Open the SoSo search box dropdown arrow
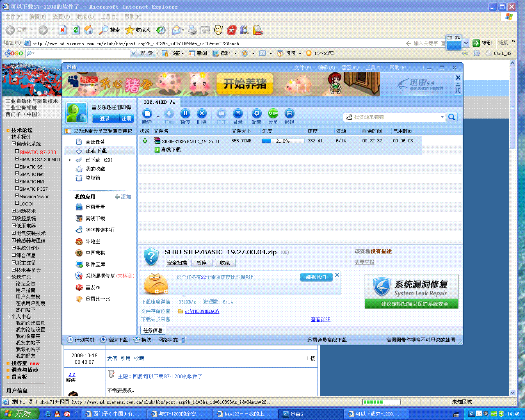Viewport: 525px width, 420px height. pyautogui.click(x=133, y=53)
